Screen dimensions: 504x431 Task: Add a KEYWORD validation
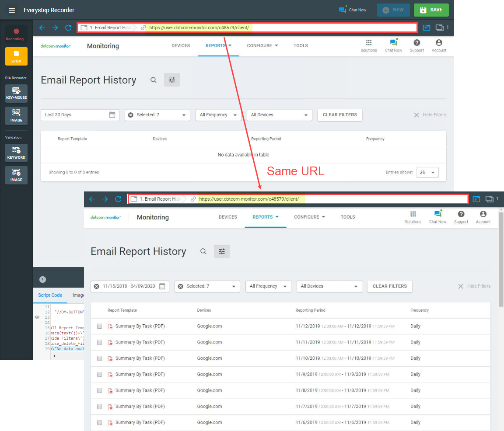[x=16, y=153]
